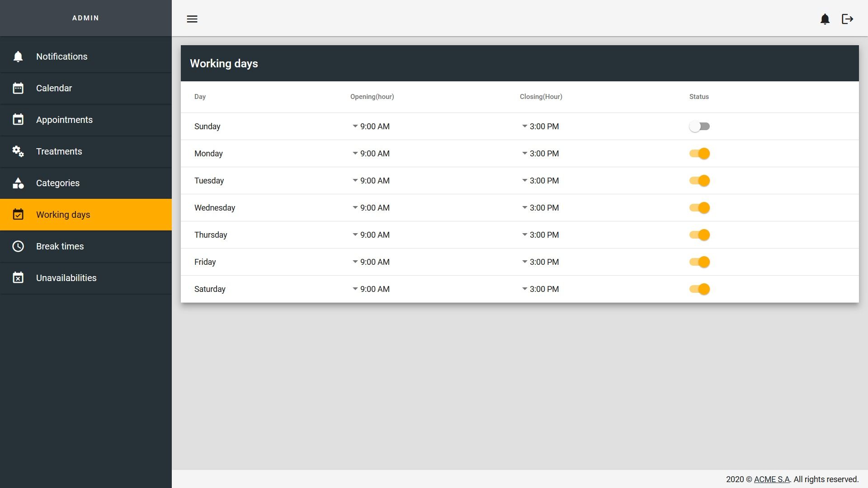868x488 pixels.
Task: Click the logout icon
Action: [x=847, y=19]
